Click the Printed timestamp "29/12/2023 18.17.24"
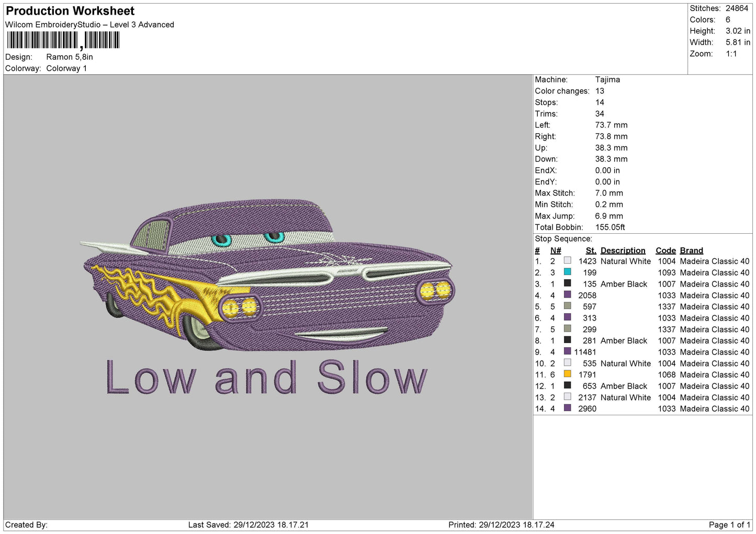The height and width of the screenshot is (534, 756). tap(516, 525)
